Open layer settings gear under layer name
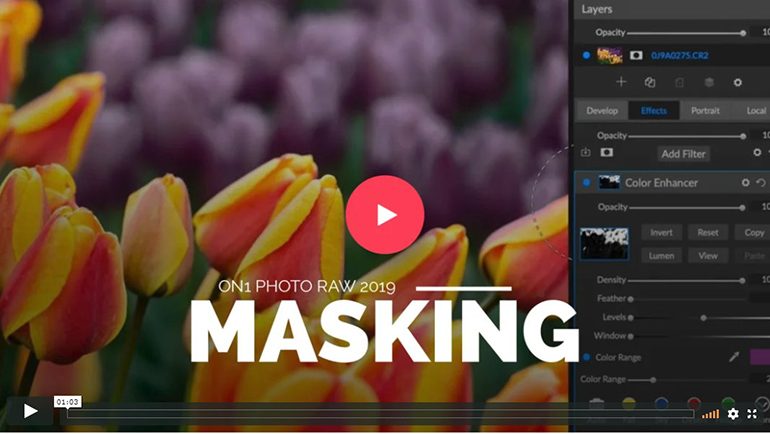The image size is (770, 434). 738,82
